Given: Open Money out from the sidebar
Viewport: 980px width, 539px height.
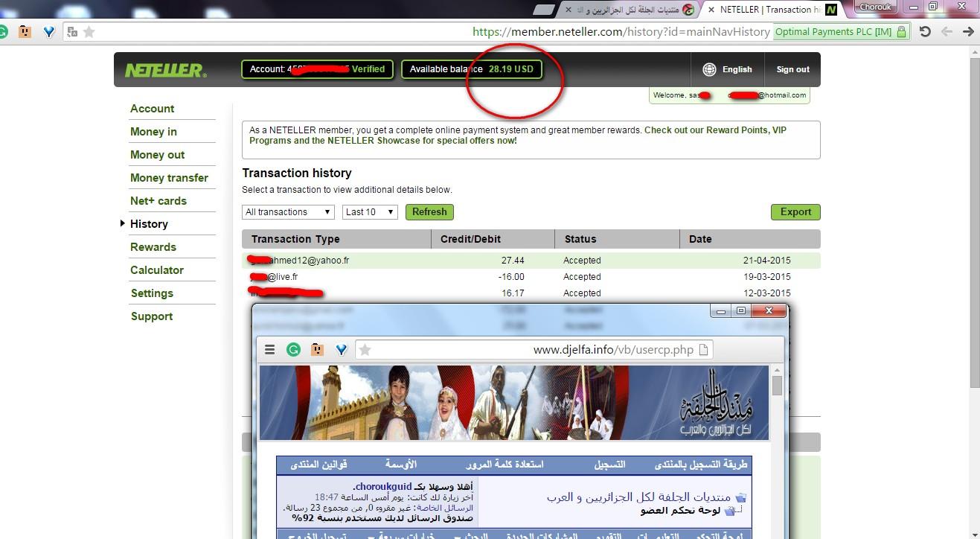Looking at the screenshot, I should click(157, 155).
